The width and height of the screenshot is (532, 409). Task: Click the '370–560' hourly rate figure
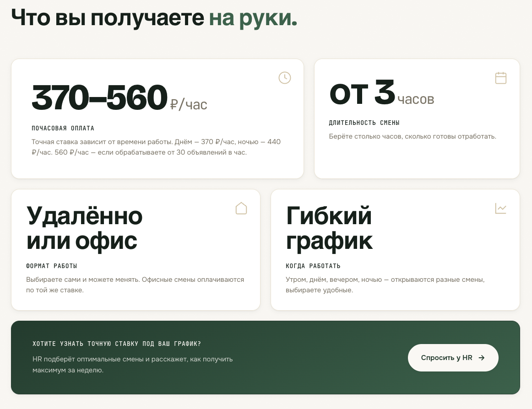(x=99, y=97)
